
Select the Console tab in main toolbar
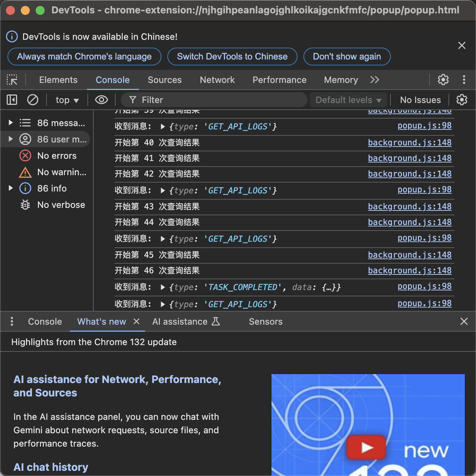(x=113, y=80)
